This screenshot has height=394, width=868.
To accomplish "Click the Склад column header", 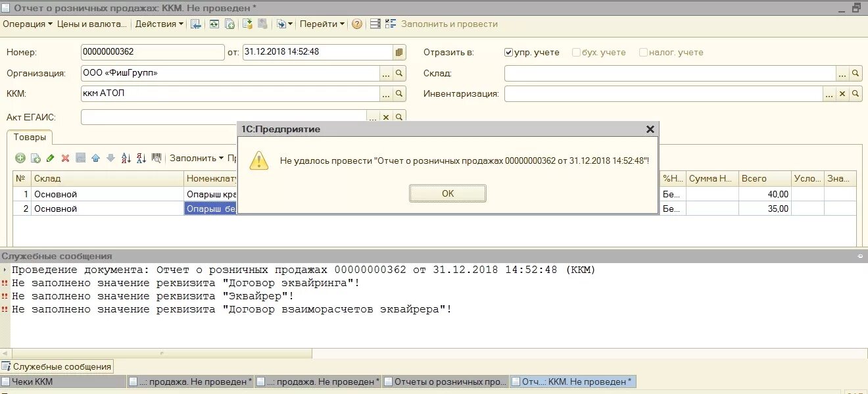I will tap(107, 178).
